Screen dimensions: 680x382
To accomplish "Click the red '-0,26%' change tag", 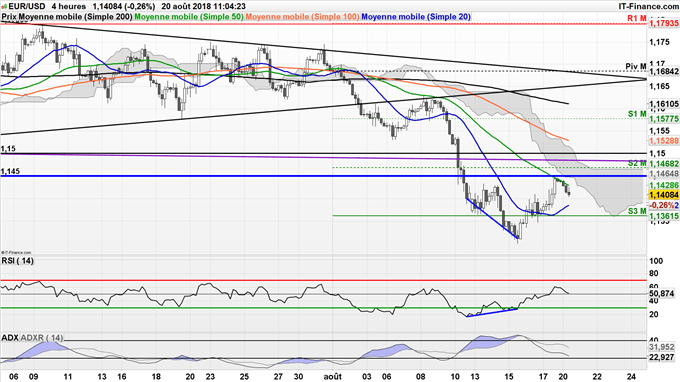I will pos(663,205).
